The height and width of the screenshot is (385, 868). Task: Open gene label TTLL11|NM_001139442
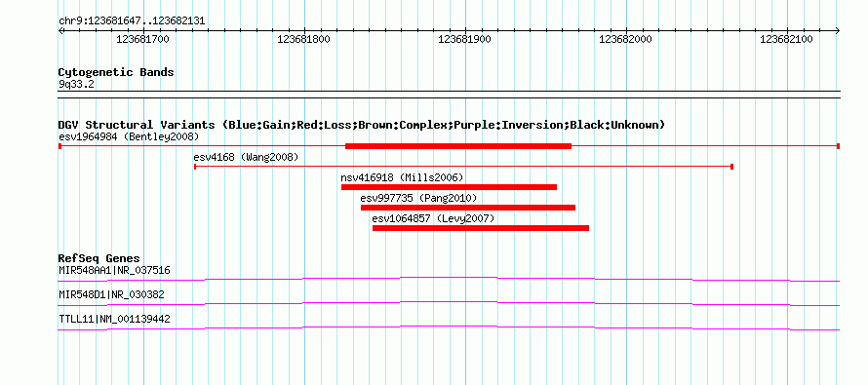coord(114,319)
